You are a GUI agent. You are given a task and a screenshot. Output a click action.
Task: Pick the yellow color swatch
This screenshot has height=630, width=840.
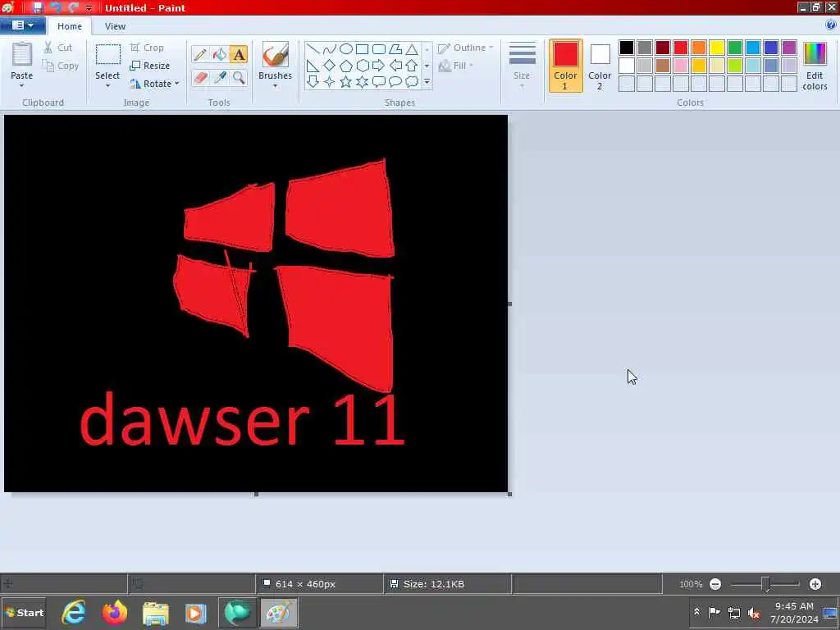tap(717, 47)
